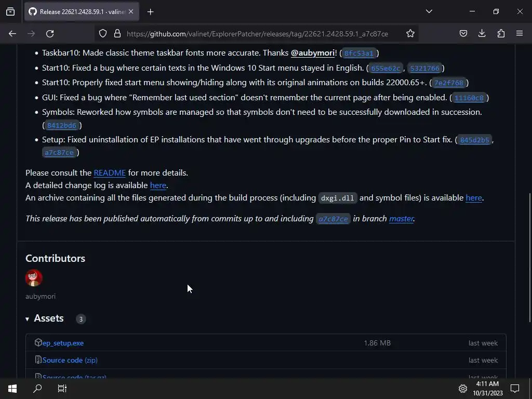Click the zip file icon beside Source code (zip)
Image resolution: width=532 pixels, height=399 pixels.
point(38,360)
